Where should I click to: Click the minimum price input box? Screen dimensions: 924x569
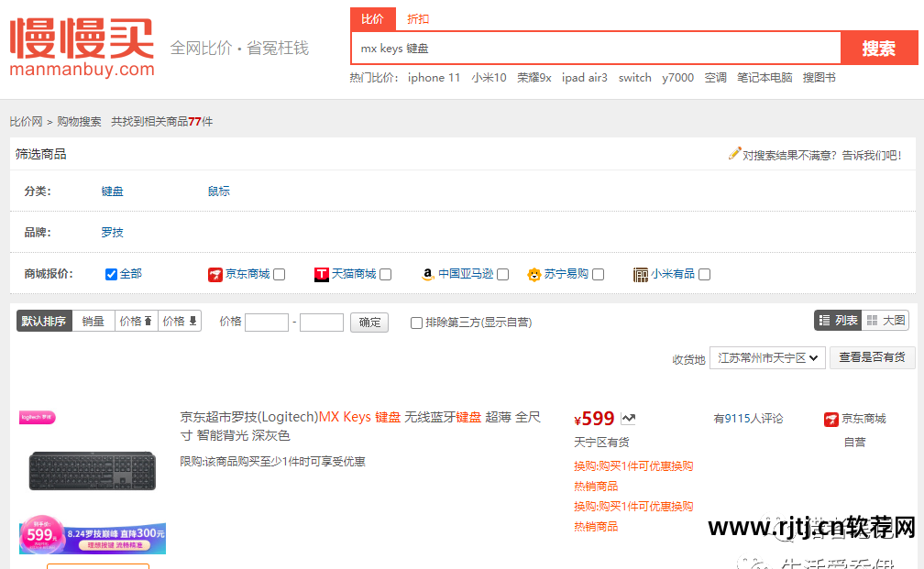[x=265, y=322]
